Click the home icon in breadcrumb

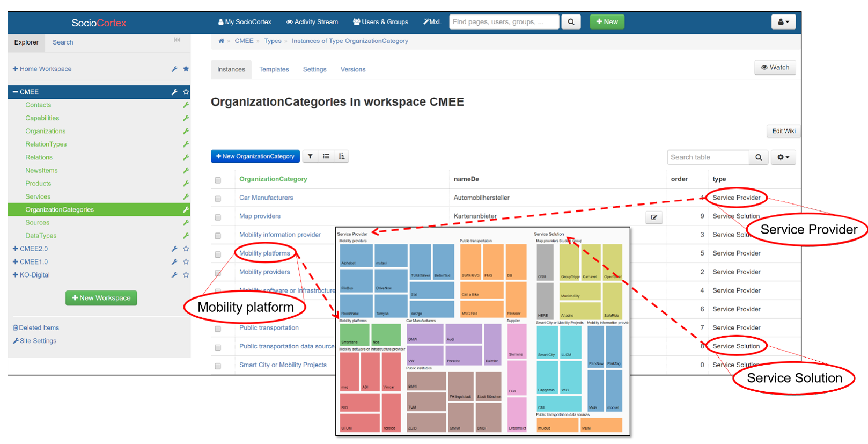(x=221, y=41)
